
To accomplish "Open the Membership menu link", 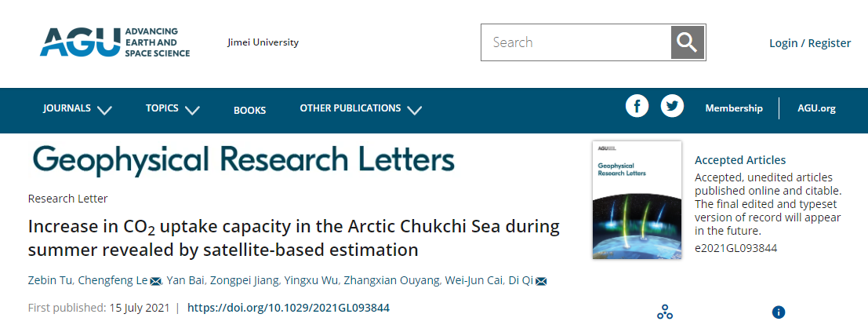I will coord(734,108).
